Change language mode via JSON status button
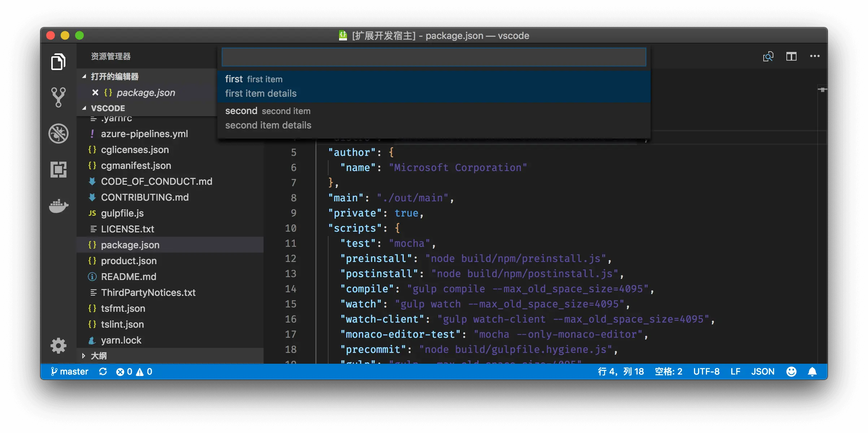The image size is (868, 433). (x=763, y=372)
